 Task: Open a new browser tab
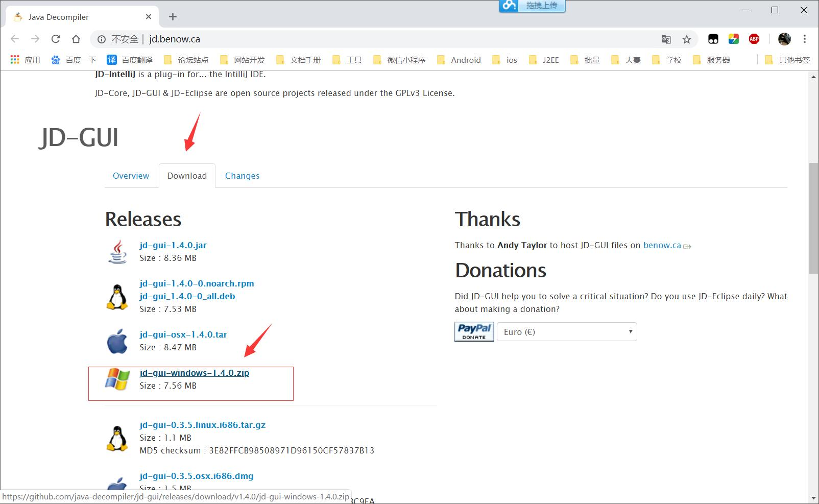(173, 17)
